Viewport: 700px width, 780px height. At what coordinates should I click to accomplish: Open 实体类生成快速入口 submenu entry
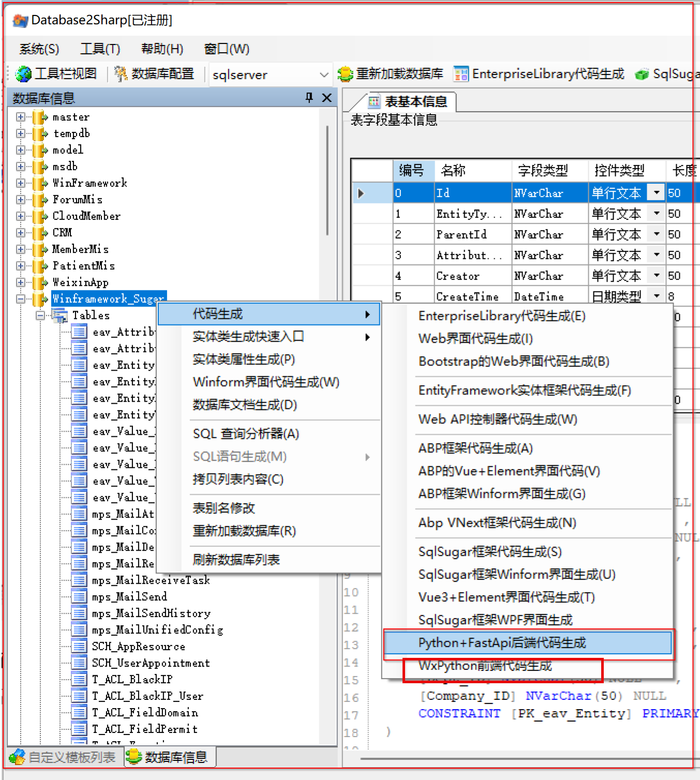269,337
